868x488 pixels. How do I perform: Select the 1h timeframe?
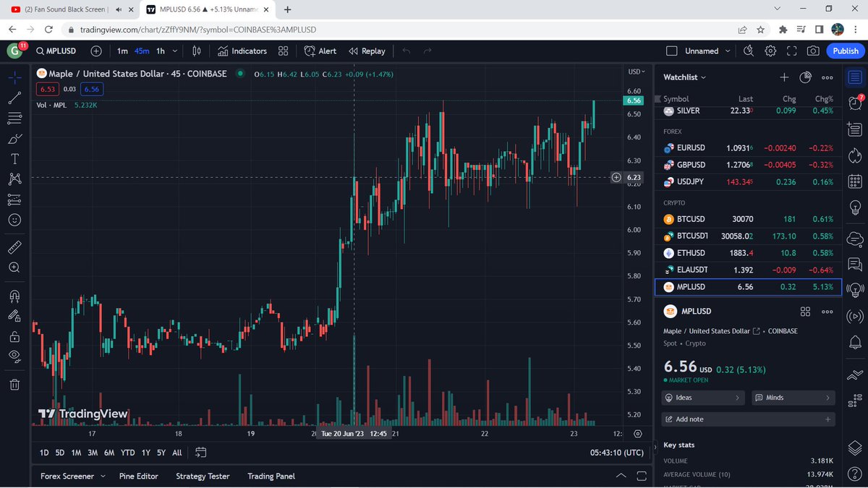click(161, 51)
